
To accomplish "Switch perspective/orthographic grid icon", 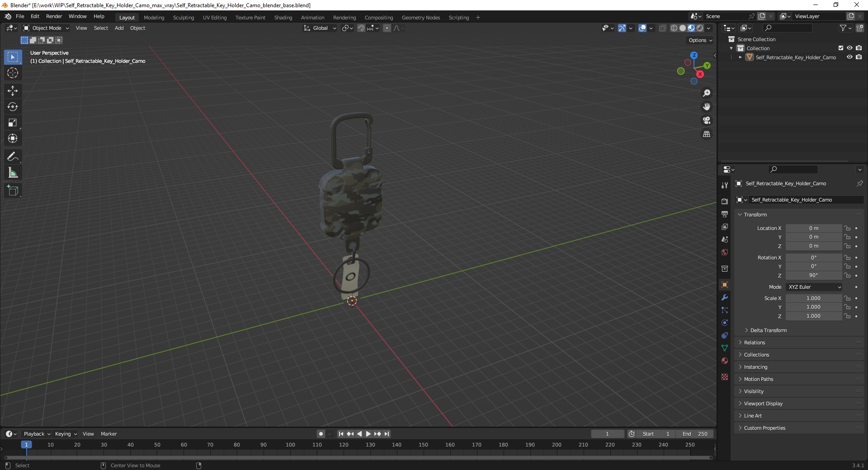I will click(x=706, y=134).
